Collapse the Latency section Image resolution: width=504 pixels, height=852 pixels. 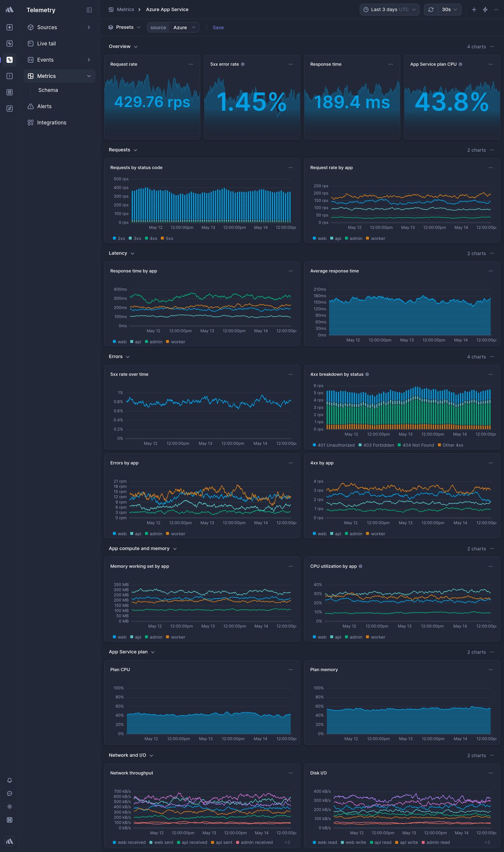coord(121,253)
